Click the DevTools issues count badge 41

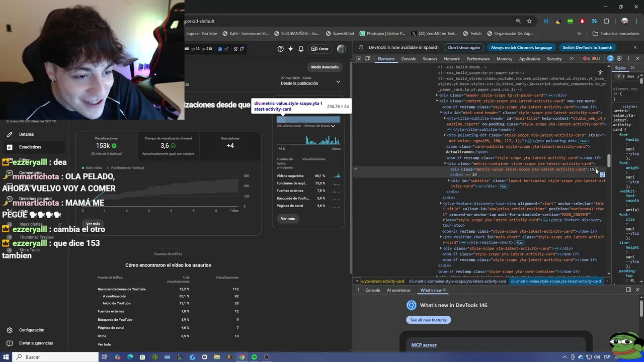(596, 59)
